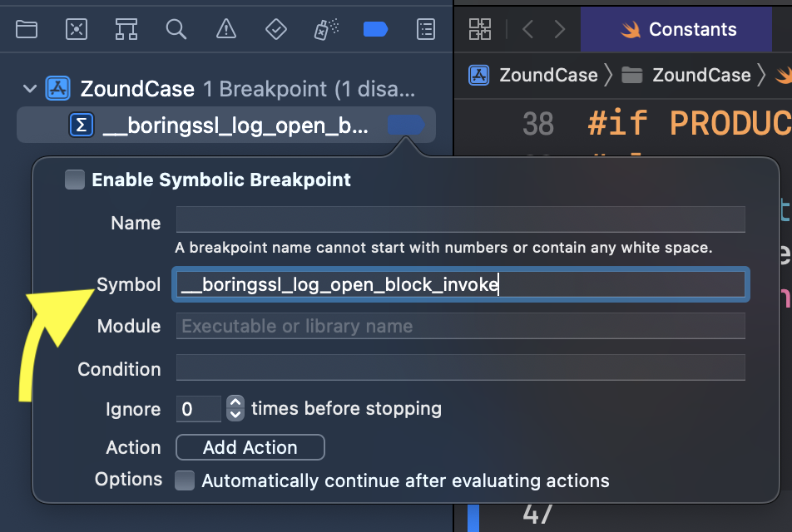Collapse the ZoundCase breakpoint group
The height and width of the screenshot is (532, 792).
pyautogui.click(x=30, y=89)
